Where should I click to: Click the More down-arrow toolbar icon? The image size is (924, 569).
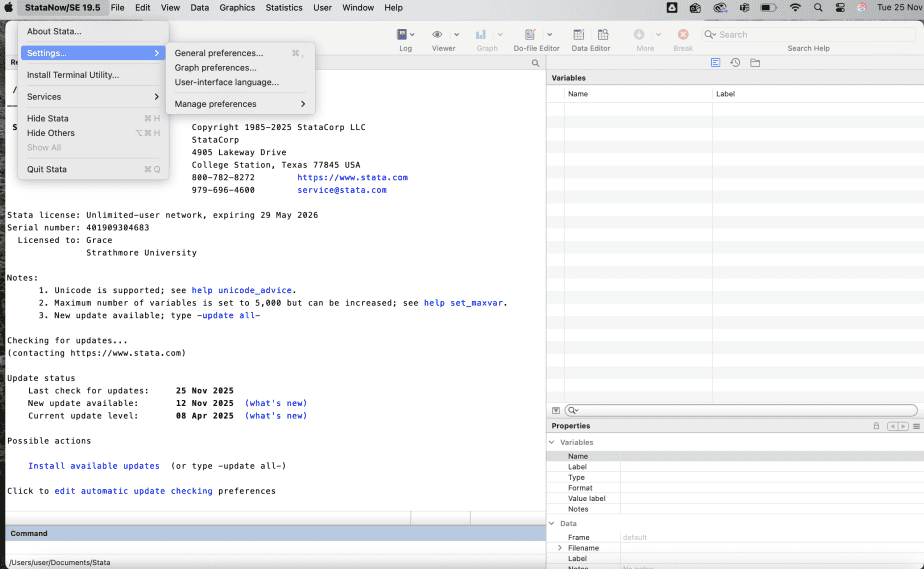coord(639,35)
